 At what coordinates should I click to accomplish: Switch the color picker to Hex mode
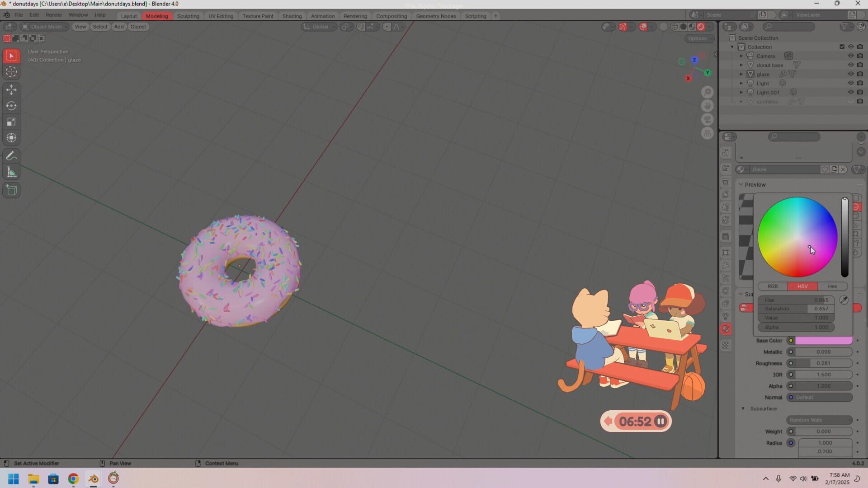[x=832, y=286]
